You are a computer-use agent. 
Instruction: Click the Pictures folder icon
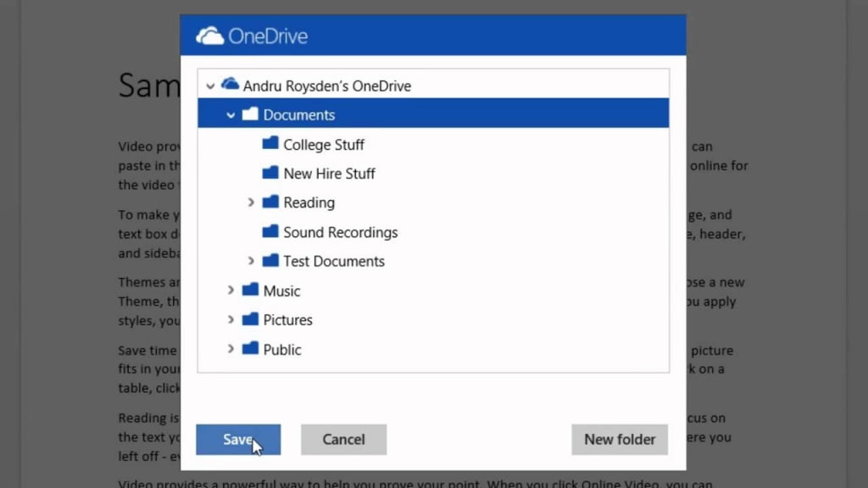tap(249, 319)
